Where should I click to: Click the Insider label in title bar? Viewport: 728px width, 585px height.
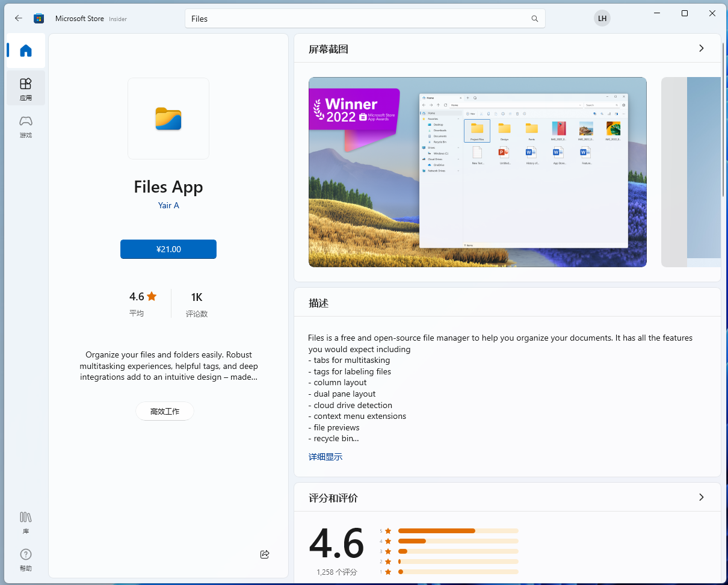point(118,19)
